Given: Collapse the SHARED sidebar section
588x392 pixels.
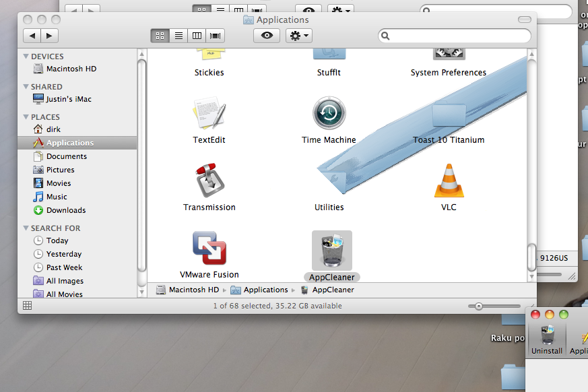Looking at the screenshot, I should coord(26,87).
